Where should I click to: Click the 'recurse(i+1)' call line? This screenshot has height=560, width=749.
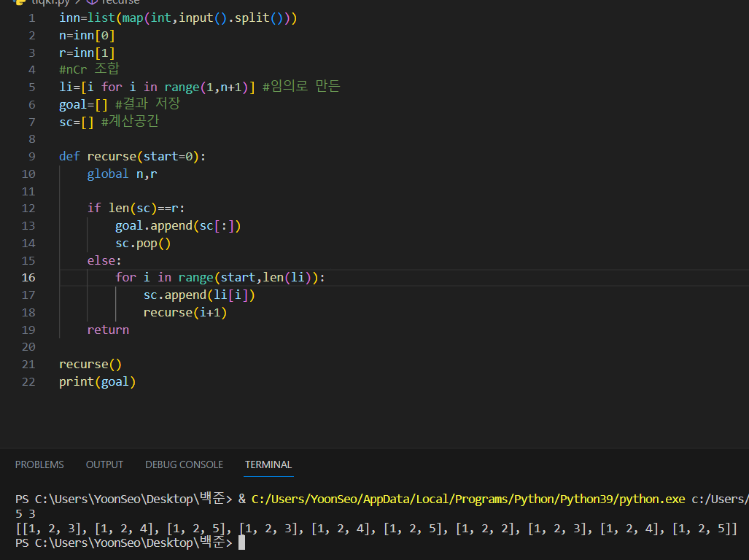(185, 313)
